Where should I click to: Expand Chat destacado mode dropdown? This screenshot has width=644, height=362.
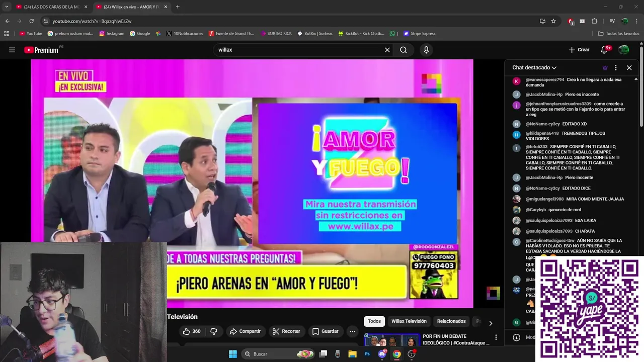(x=534, y=67)
